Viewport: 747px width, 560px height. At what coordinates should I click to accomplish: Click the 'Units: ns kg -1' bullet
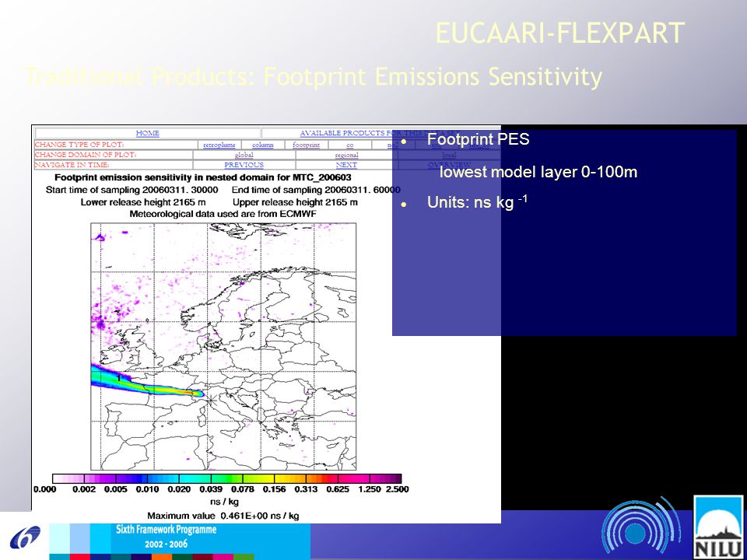[x=477, y=202]
